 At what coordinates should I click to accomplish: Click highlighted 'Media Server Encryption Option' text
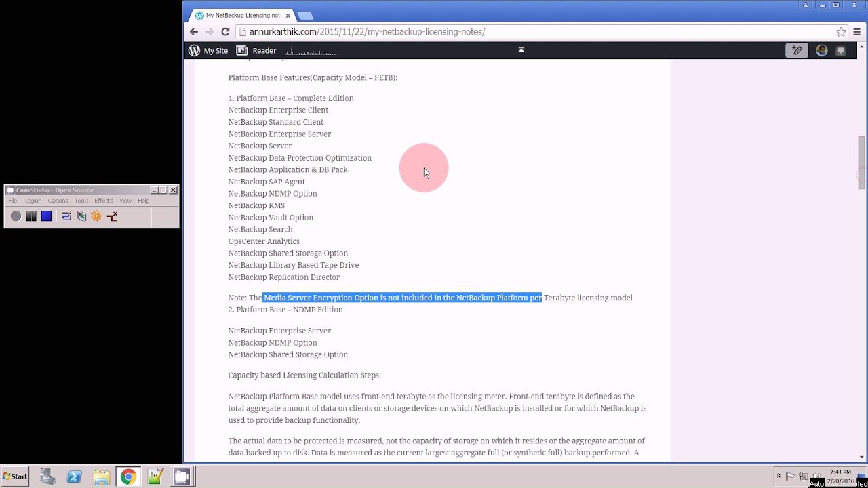tap(321, 298)
